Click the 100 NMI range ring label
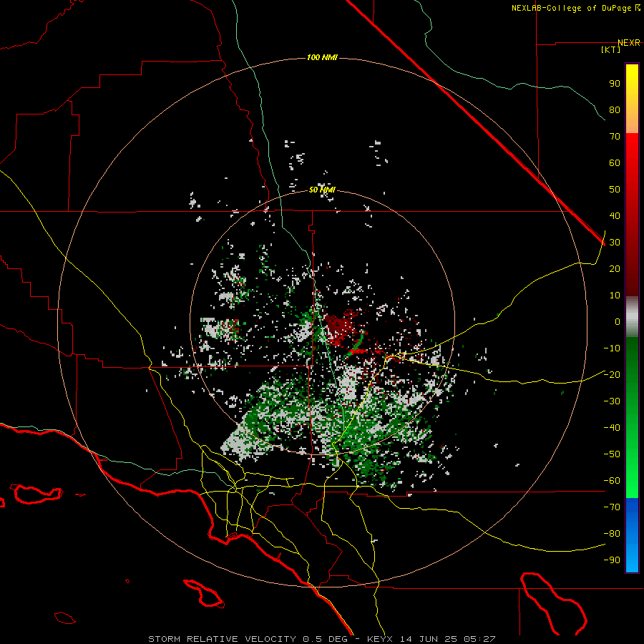Screen dimensions: 644x644 pos(322,57)
